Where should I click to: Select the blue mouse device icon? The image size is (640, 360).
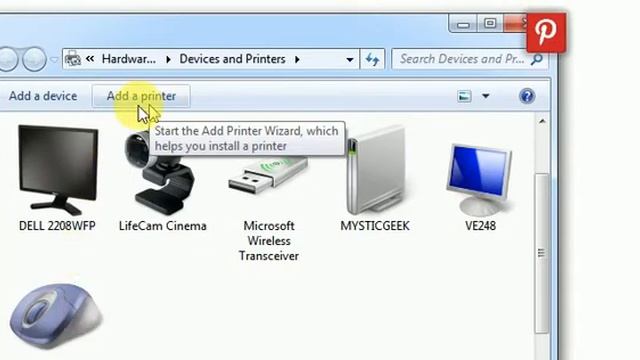(x=56, y=317)
